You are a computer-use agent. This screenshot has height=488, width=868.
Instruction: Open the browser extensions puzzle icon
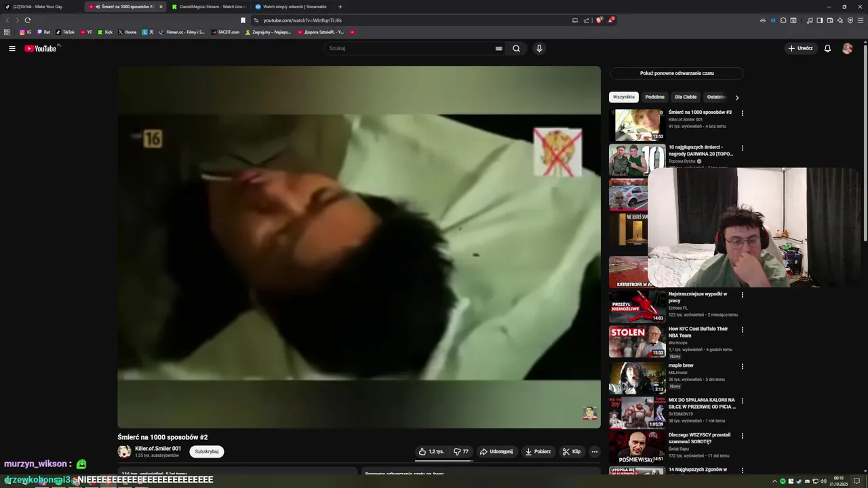click(x=783, y=20)
